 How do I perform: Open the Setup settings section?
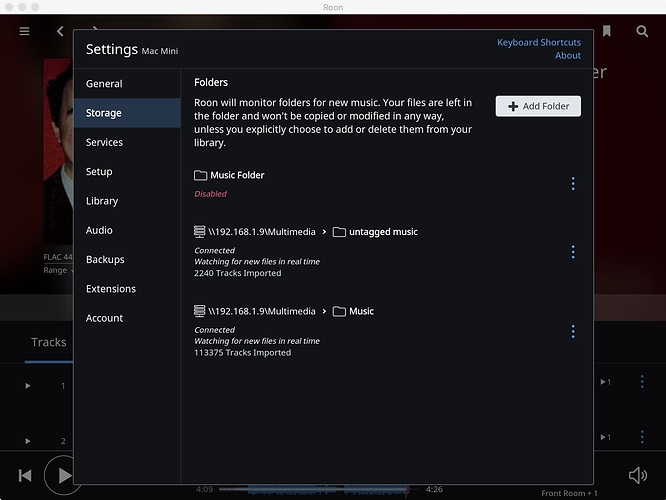pyautogui.click(x=127, y=172)
